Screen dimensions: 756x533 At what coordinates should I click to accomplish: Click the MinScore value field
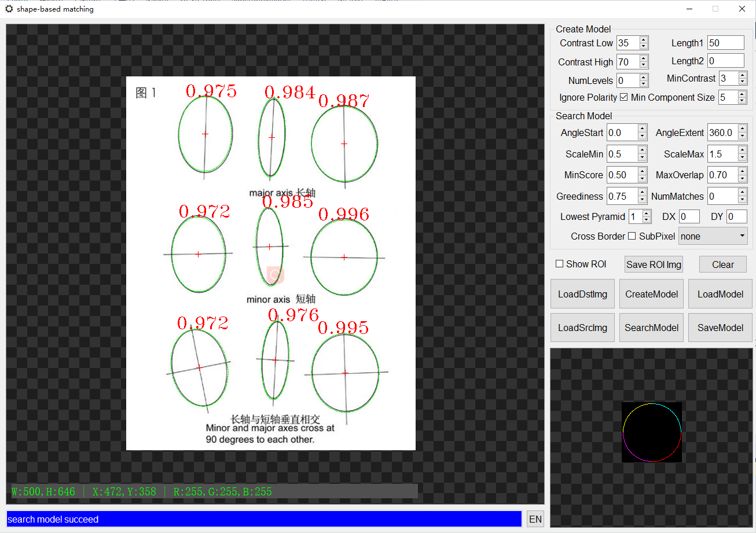[622, 174]
